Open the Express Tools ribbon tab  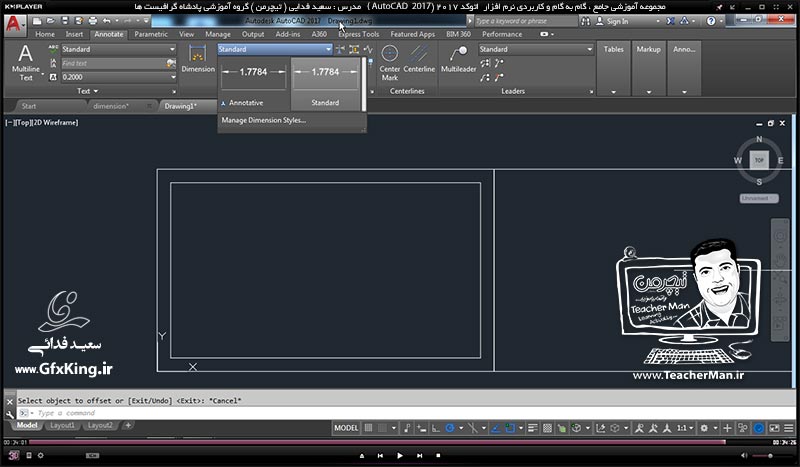click(359, 34)
